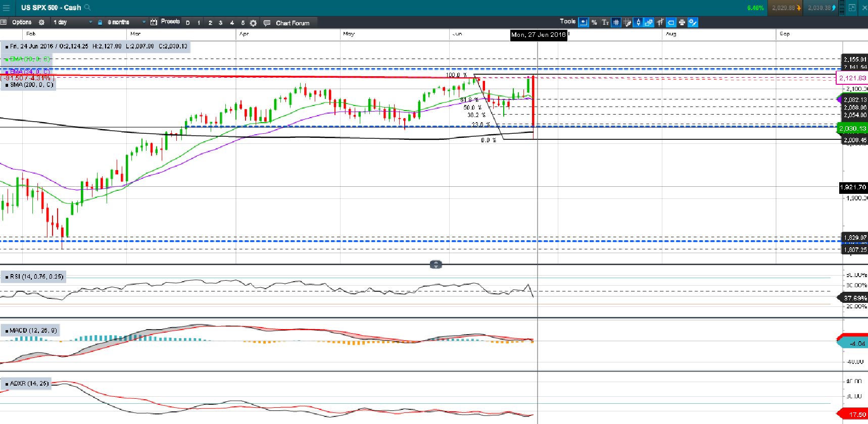Toggle the blue lock icon
Image resolution: width=868 pixels, height=424 pixels.
(x=100, y=22)
